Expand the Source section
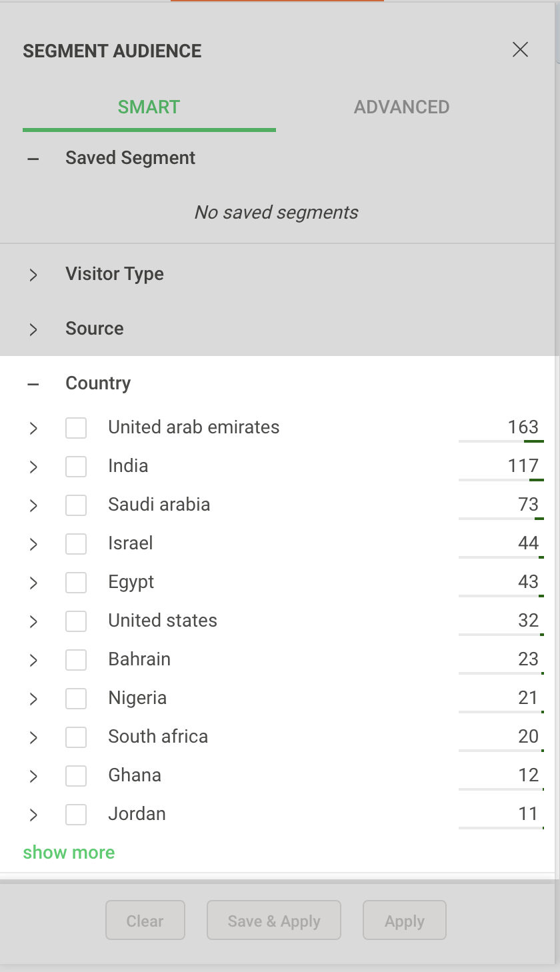This screenshot has width=560, height=972. tap(33, 329)
